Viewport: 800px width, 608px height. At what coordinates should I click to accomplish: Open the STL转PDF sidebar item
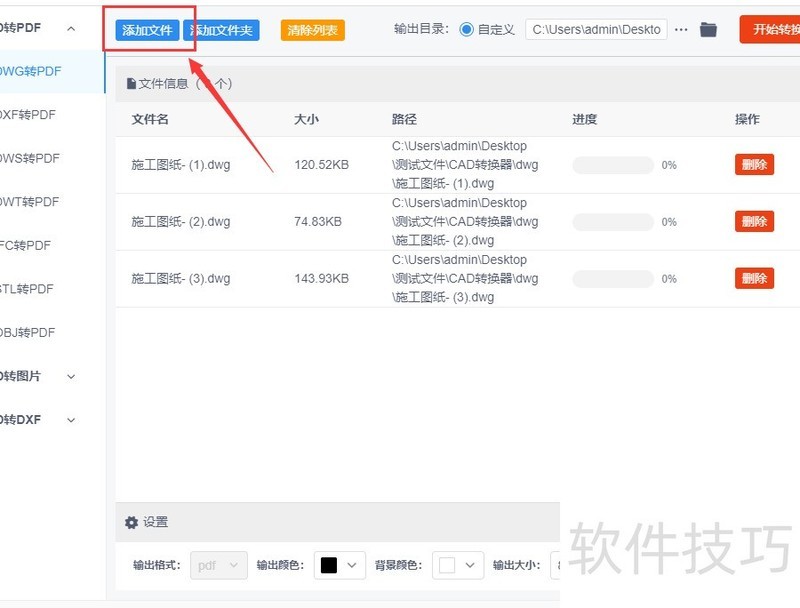coord(28,289)
